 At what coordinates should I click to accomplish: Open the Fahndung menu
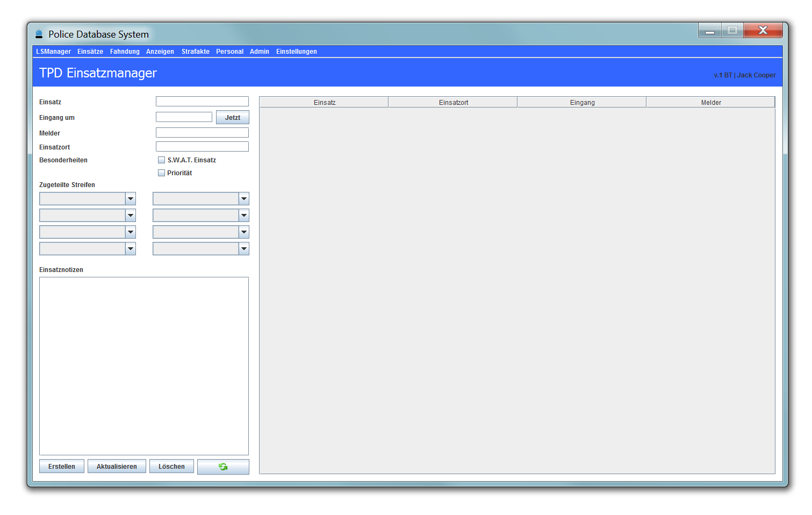click(125, 52)
